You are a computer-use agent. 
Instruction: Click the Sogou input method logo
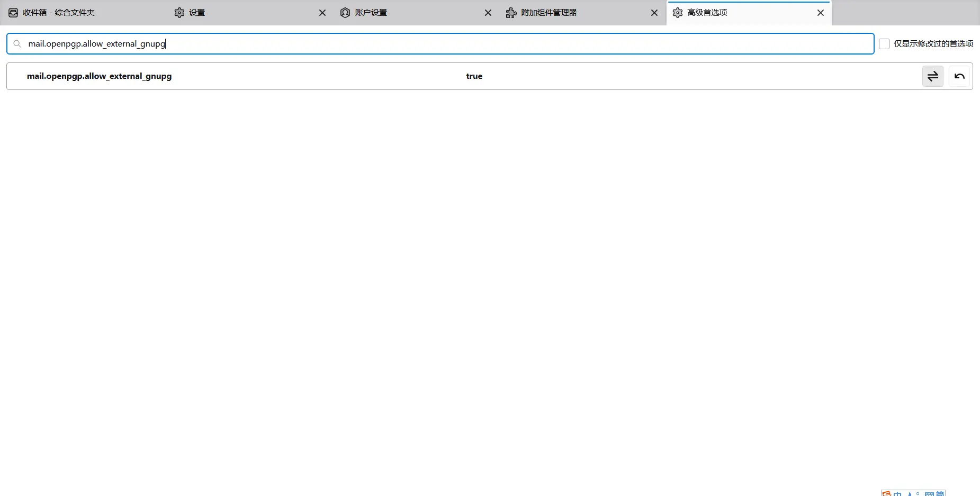[886, 493]
